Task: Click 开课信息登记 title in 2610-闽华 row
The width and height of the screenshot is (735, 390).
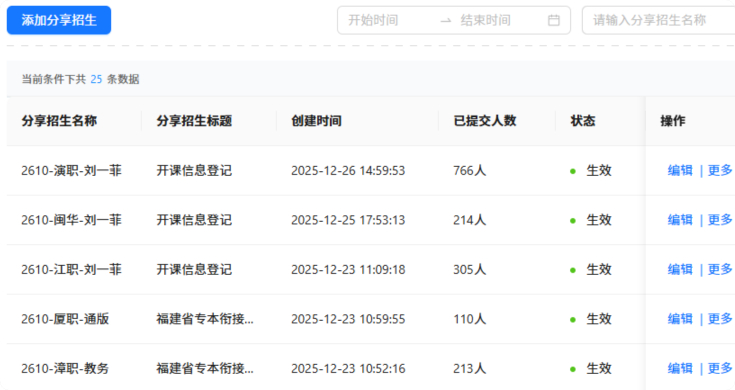Action: tap(194, 220)
